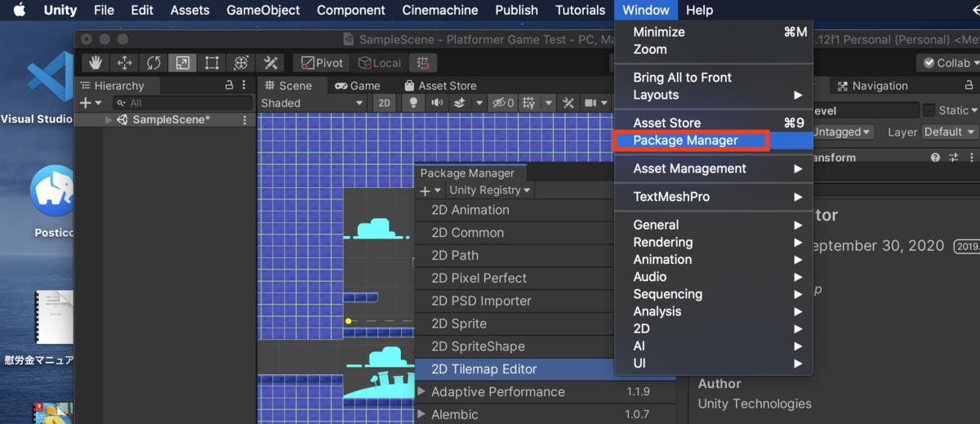Viewport: 980px width, 424px height.
Task: Open the Inspector component three-dot menu
Action: [971, 158]
